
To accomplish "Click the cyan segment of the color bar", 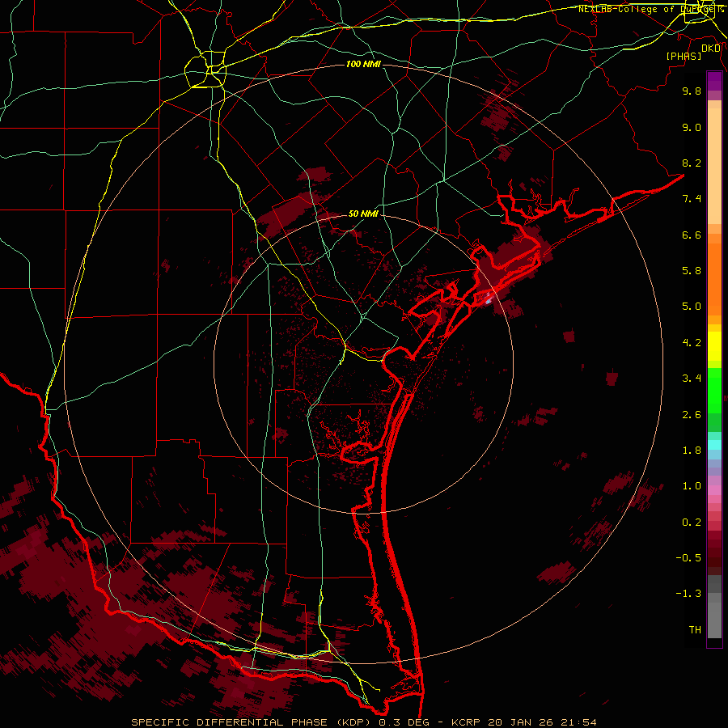I will (x=714, y=444).
